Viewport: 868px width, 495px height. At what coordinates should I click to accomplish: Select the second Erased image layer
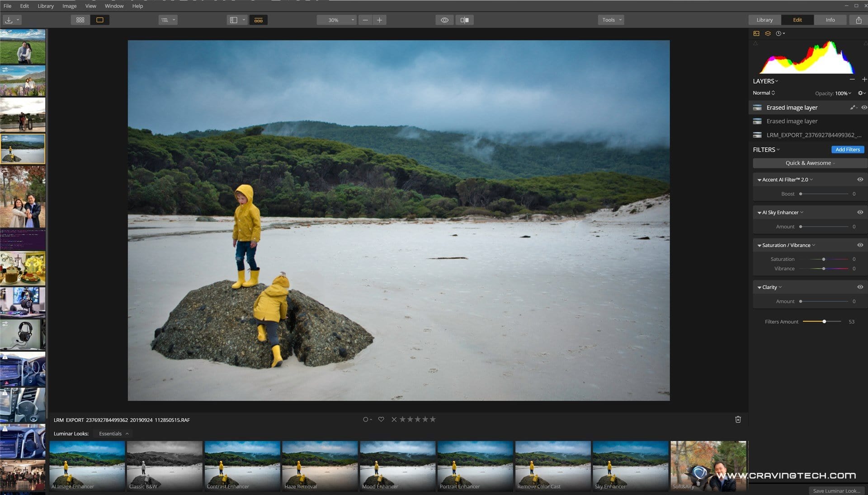[808, 121]
